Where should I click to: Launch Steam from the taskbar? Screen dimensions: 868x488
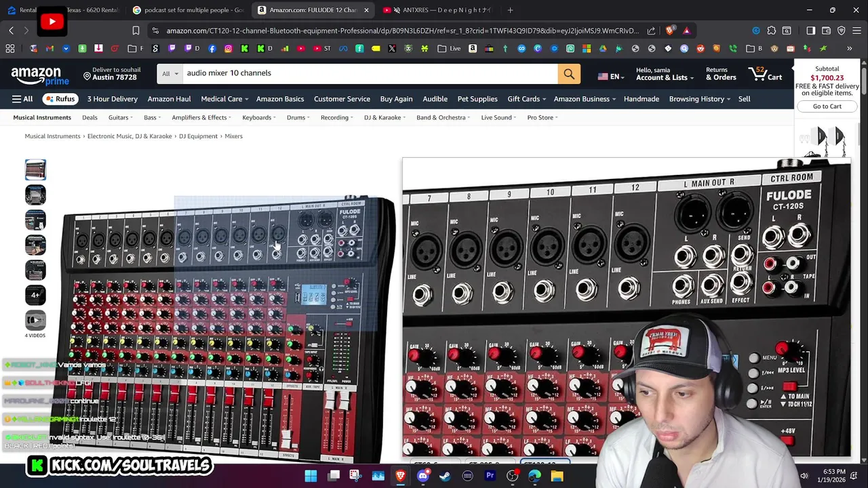tap(445, 476)
